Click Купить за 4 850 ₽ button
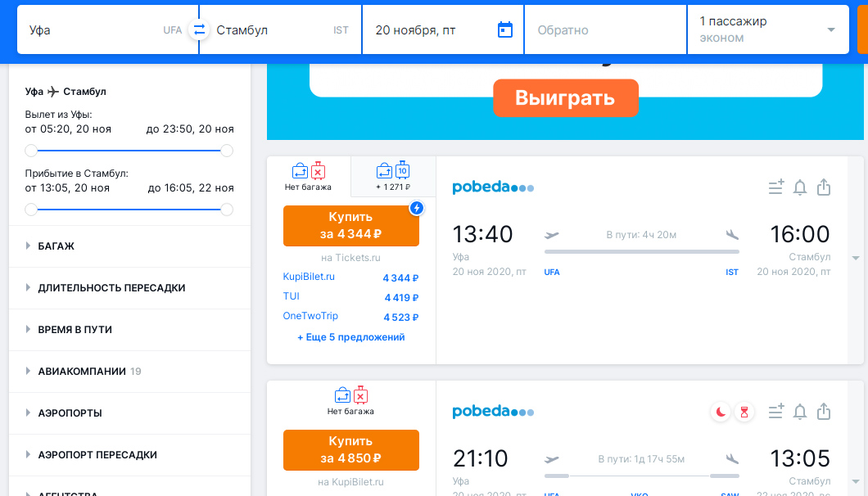Viewport: 868px width, 496px height. pyautogui.click(x=351, y=450)
